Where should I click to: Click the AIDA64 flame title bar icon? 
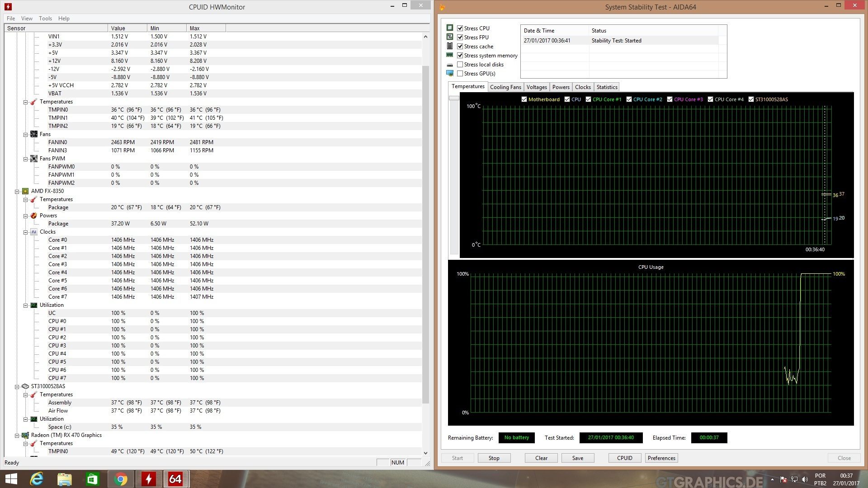[x=442, y=7]
